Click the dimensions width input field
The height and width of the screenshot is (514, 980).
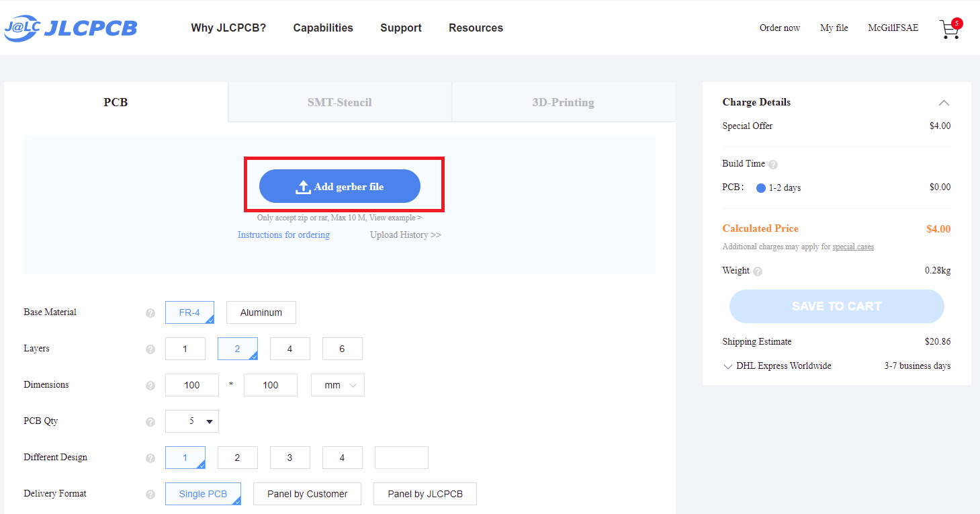coord(192,385)
